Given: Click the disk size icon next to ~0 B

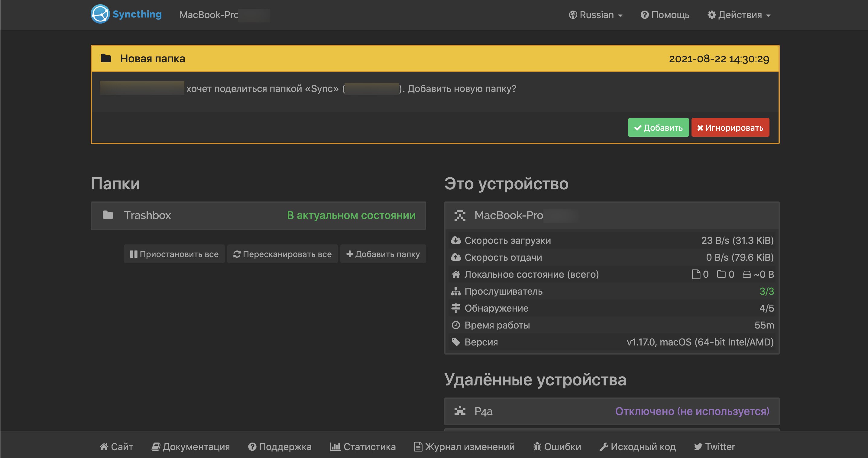Looking at the screenshot, I should 747,275.
